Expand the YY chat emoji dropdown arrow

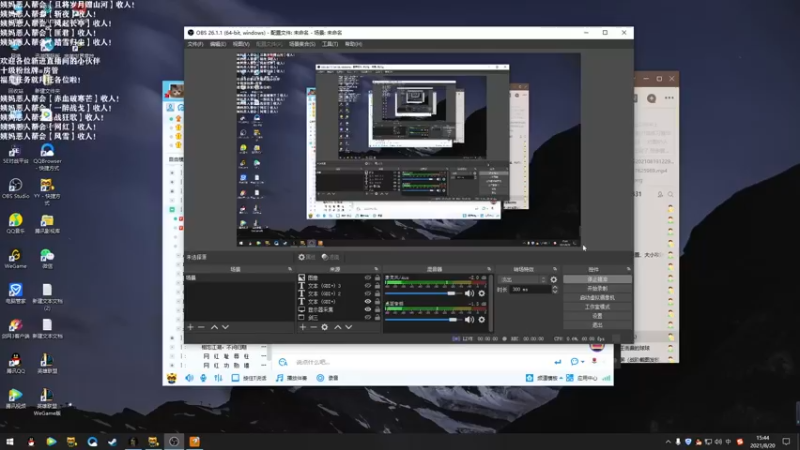583,362
